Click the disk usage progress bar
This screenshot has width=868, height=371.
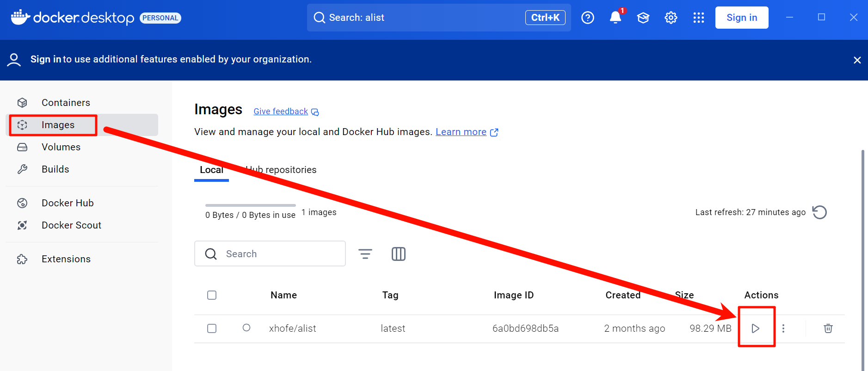[251, 205]
